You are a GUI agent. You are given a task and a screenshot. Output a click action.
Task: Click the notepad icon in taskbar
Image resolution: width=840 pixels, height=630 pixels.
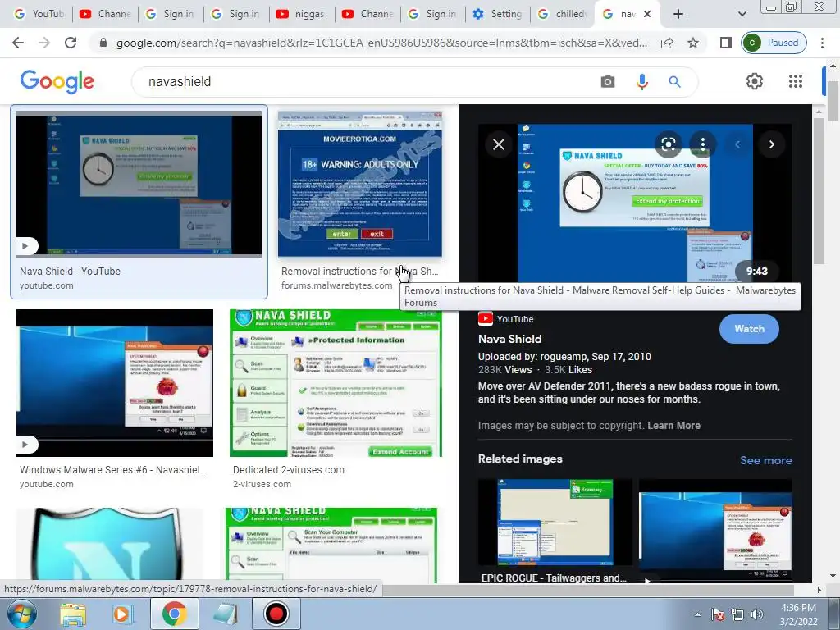click(226, 614)
